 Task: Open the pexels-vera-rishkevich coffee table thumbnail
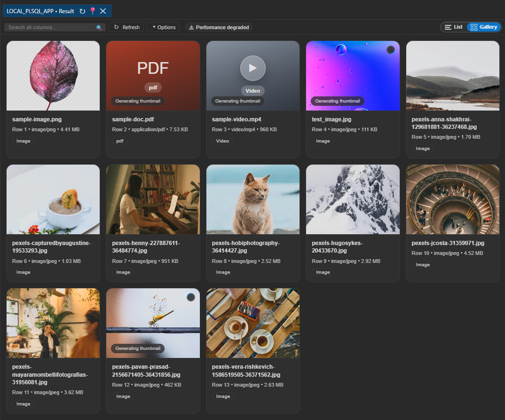[253, 323]
